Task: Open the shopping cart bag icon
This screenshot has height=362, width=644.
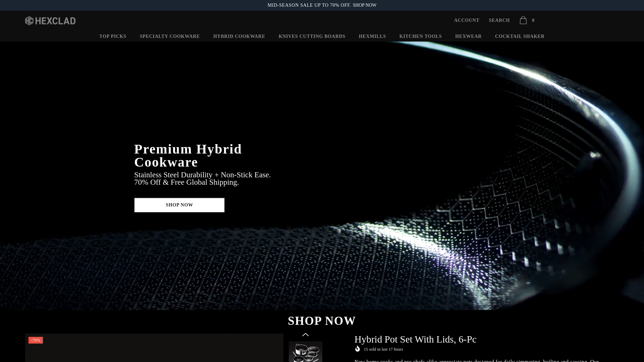Action: click(523, 20)
